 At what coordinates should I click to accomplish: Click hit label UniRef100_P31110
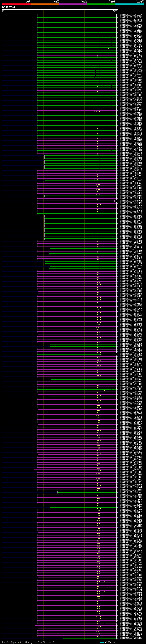tap(131, 30)
